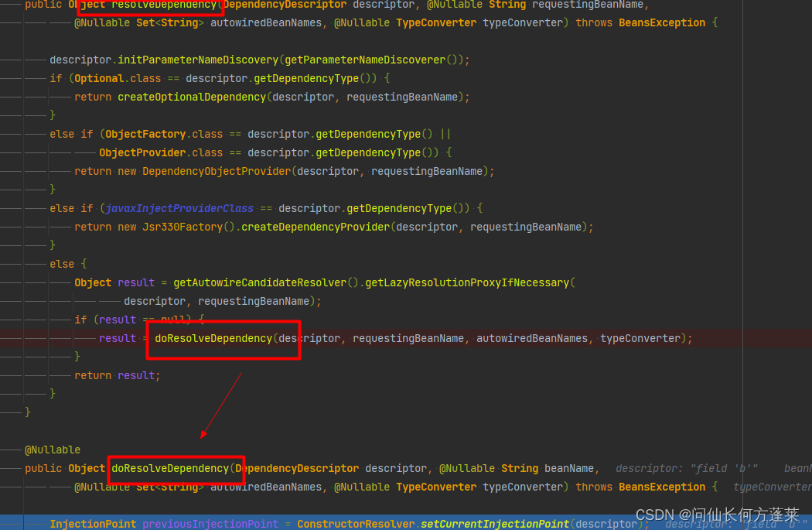Click the inline hint descriptor: "field 'b'"

pos(687,469)
